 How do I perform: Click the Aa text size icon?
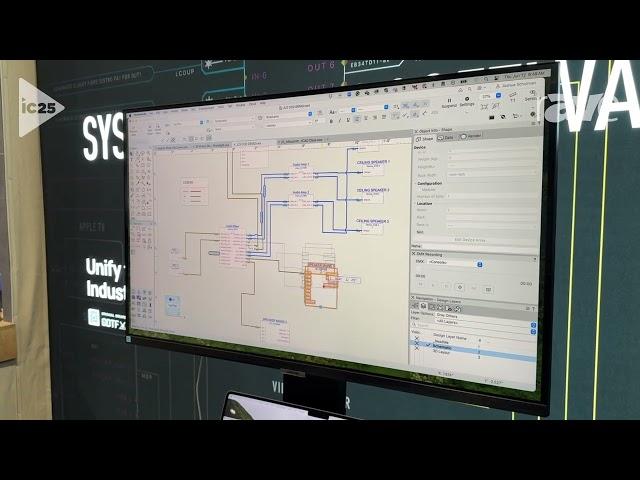point(332,112)
